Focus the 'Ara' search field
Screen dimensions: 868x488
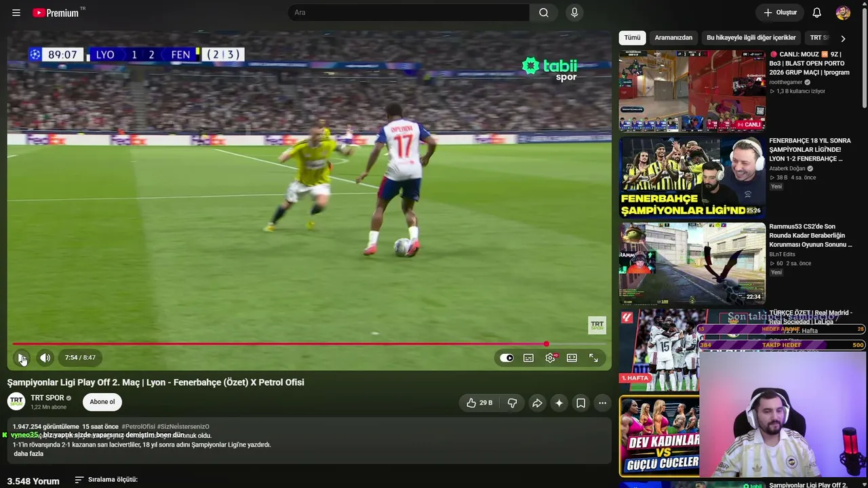point(409,13)
